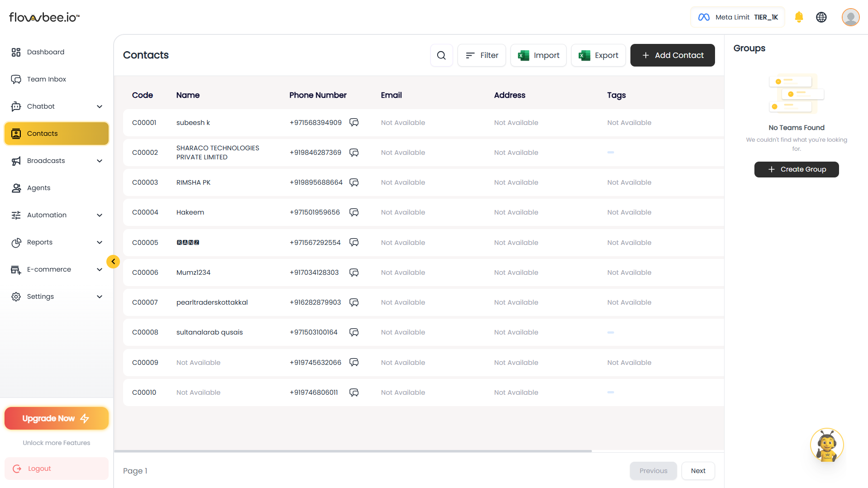Viewport: 868px width, 488px height.
Task: Click the Reports pie chart icon
Action: tap(16, 242)
